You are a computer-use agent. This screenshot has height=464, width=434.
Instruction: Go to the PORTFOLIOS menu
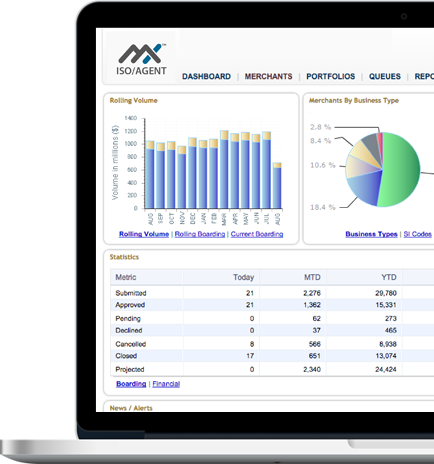tap(331, 76)
